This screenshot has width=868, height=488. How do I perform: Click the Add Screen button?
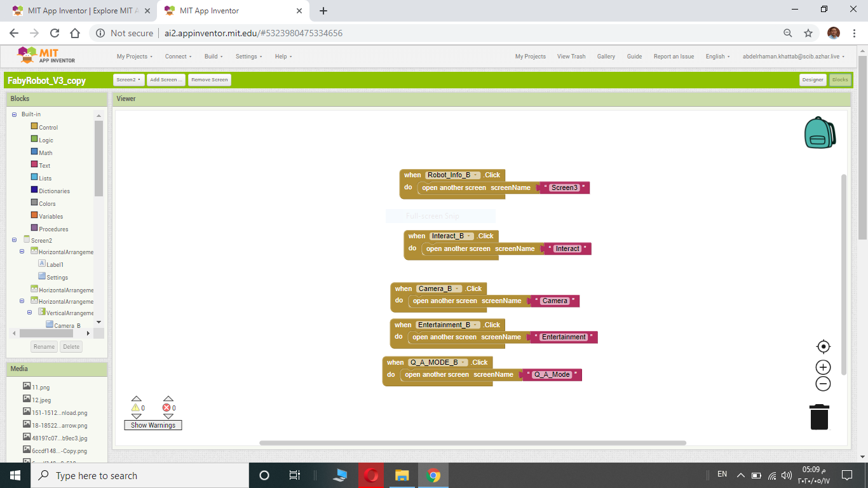pos(166,80)
